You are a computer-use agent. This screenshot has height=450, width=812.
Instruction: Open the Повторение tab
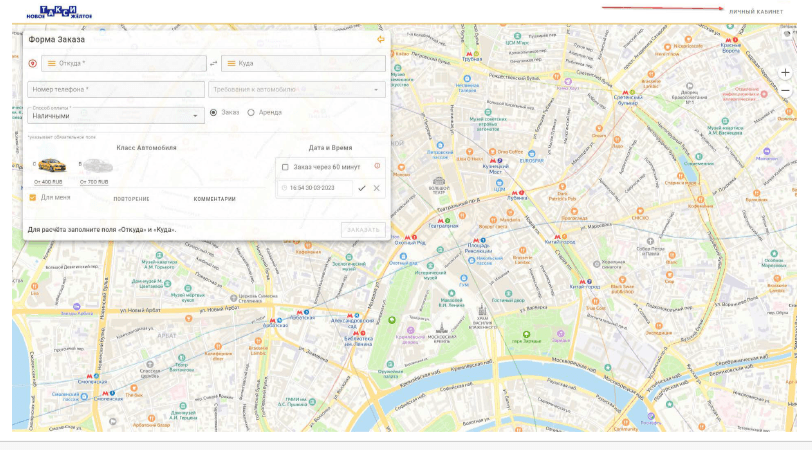click(x=132, y=199)
